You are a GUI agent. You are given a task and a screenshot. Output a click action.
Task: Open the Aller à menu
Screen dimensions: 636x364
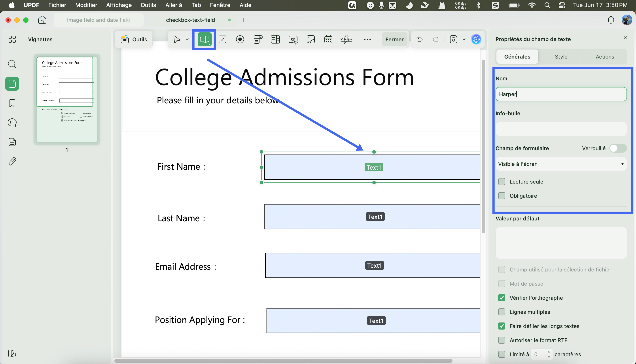click(x=174, y=5)
